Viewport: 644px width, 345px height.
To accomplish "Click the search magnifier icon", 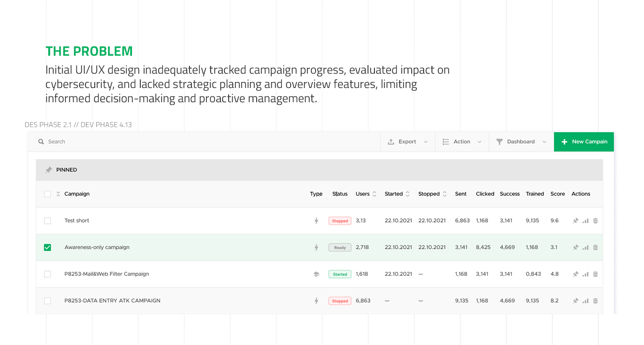I will click(x=41, y=142).
